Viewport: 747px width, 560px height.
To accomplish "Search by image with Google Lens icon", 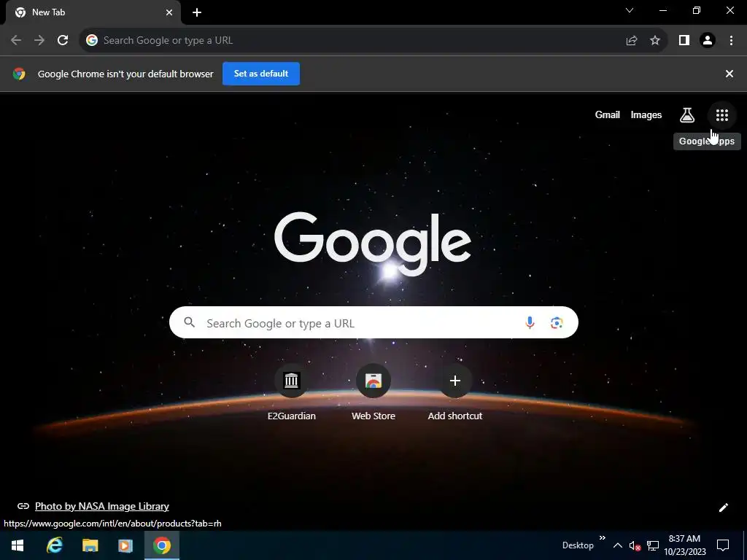I will (557, 323).
